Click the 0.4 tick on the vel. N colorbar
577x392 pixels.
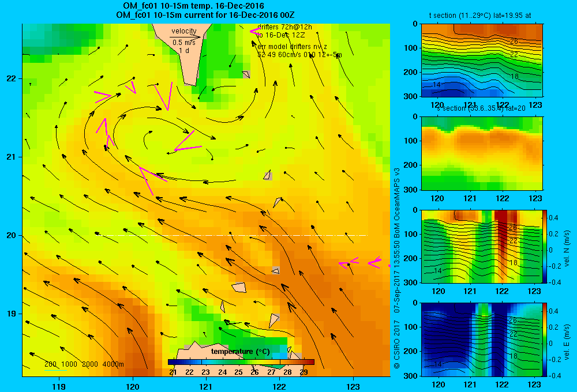point(553,218)
